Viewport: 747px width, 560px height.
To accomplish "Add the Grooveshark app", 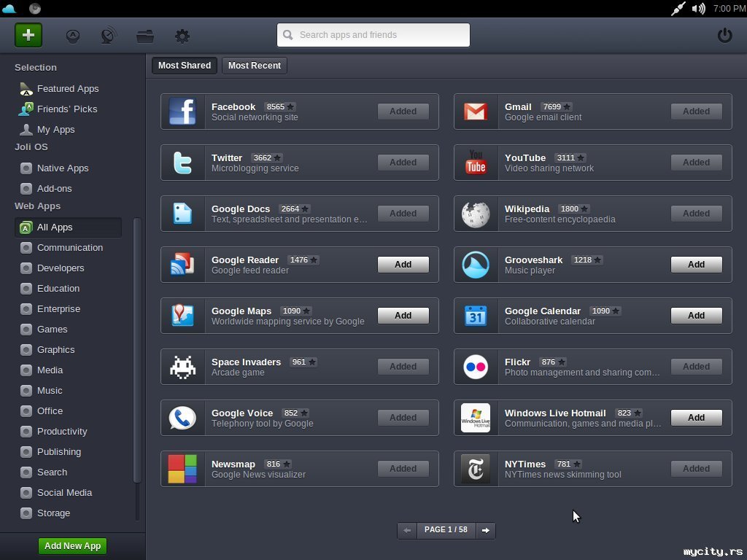I will point(696,264).
